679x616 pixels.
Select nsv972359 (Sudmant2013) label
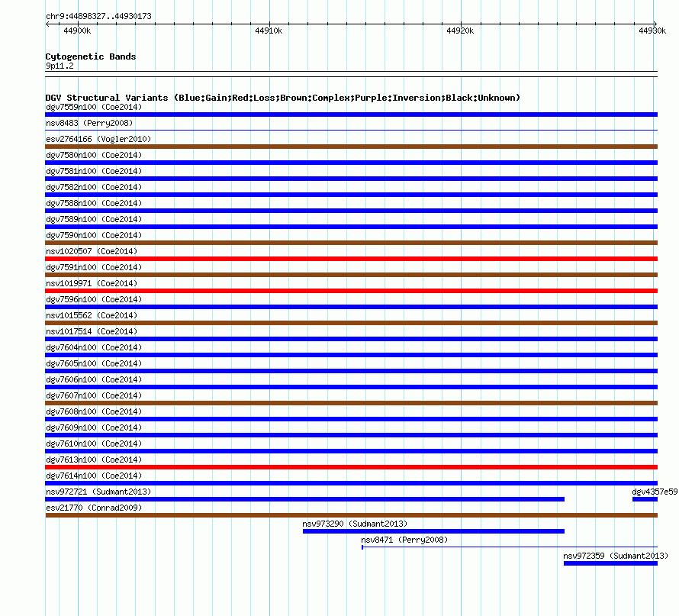(616, 556)
